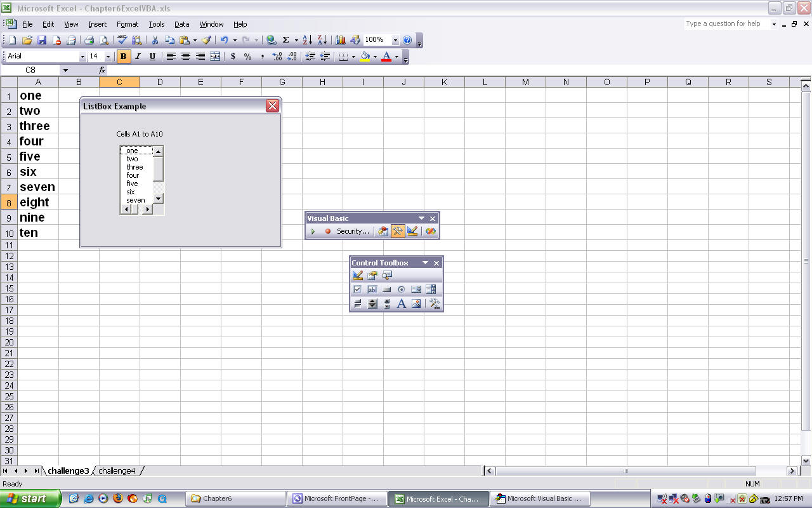Select the Command Button control tool
This screenshot has width=812, height=508.
click(387, 290)
